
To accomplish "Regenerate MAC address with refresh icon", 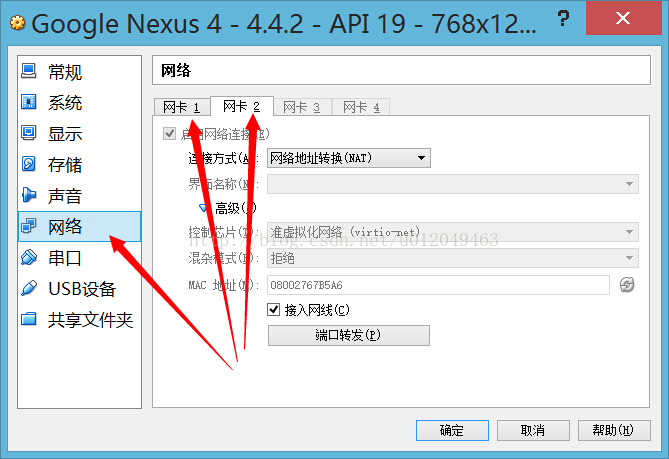I will (627, 285).
